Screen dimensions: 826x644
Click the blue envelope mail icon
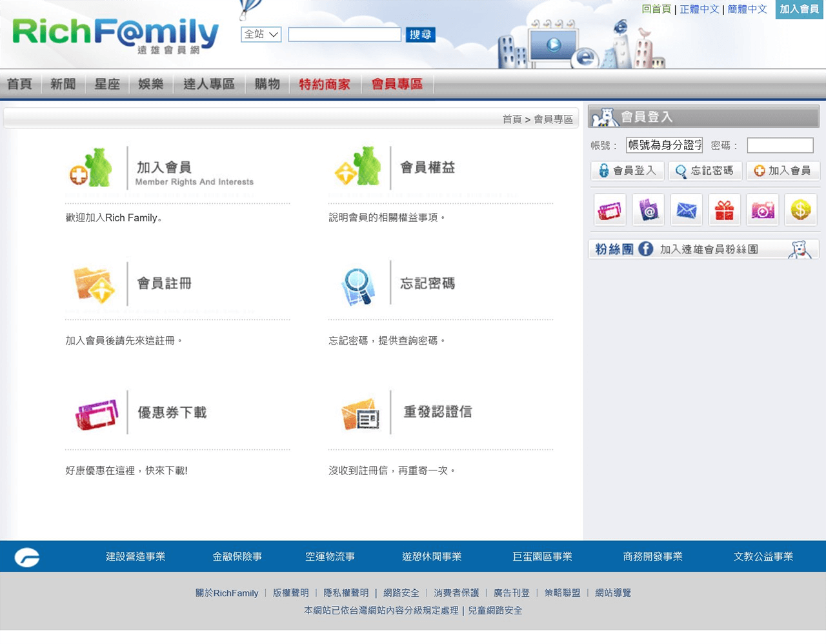pyautogui.click(x=686, y=210)
